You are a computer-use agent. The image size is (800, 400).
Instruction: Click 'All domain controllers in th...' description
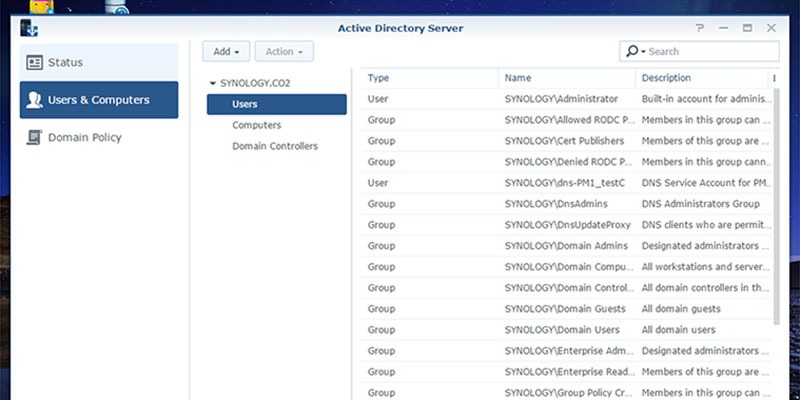pos(706,288)
